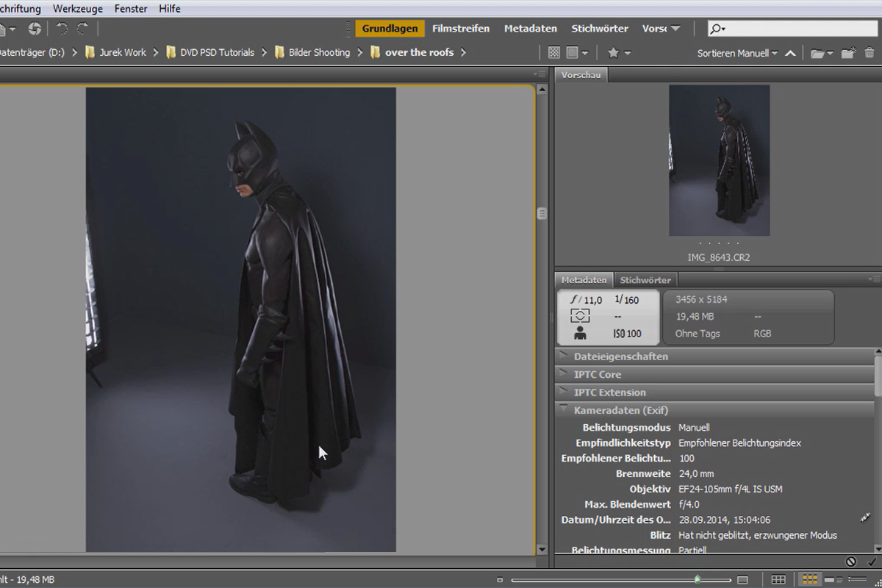Image resolution: width=882 pixels, height=588 pixels.
Task: Open recent file folder icon
Action: pos(821,53)
